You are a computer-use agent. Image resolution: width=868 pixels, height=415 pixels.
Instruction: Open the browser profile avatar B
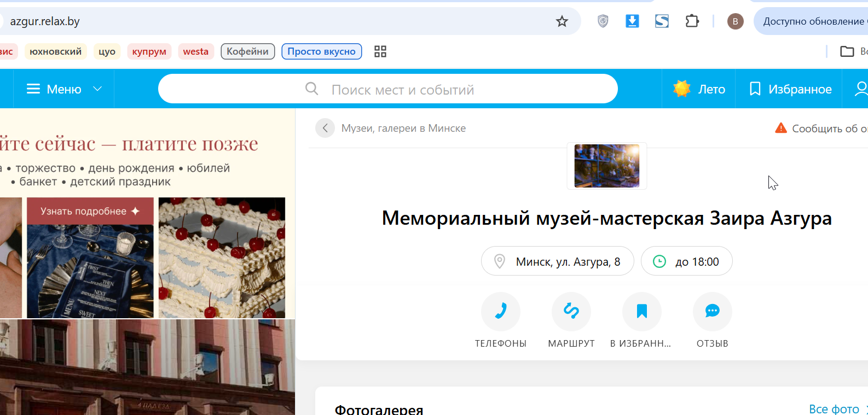click(x=735, y=21)
